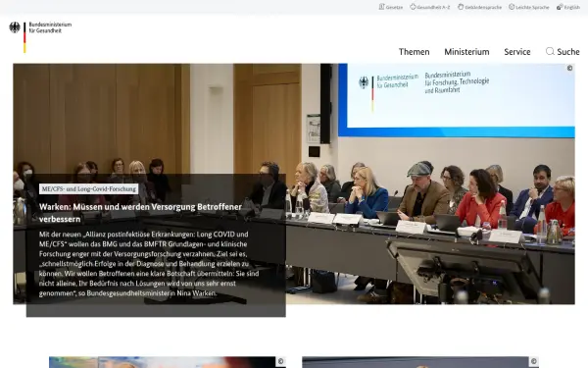Click the ME/CFS- und Long-Covid-Forschung tag

point(89,188)
